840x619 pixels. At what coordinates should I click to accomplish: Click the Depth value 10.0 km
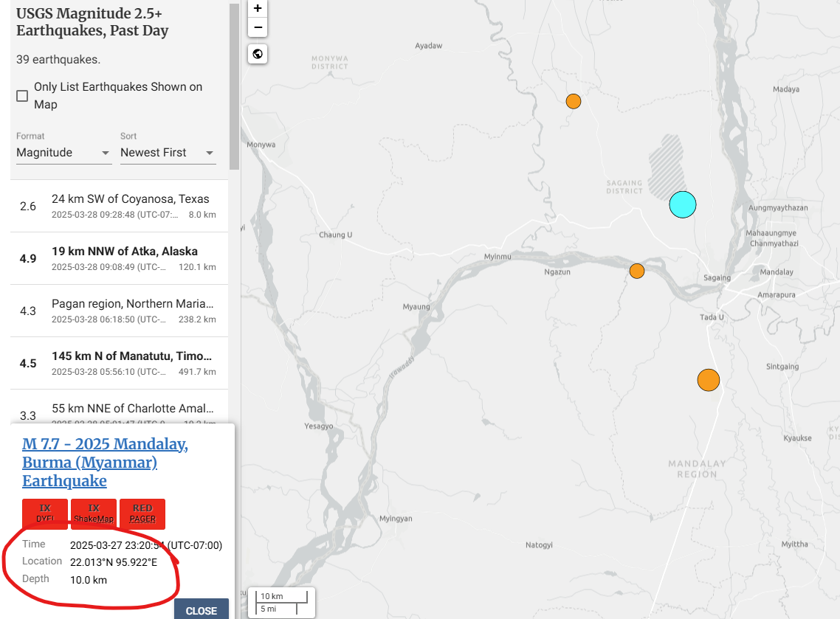[x=89, y=580]
